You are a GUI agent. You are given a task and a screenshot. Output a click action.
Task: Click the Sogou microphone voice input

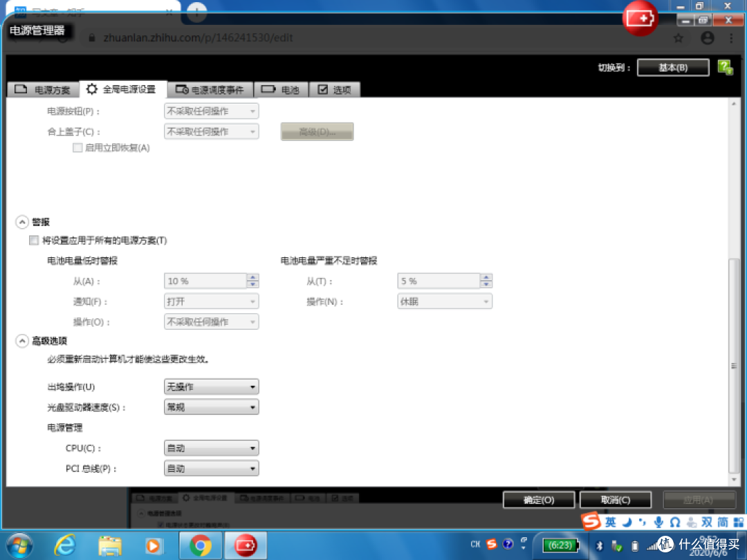(x=658, y=523)
